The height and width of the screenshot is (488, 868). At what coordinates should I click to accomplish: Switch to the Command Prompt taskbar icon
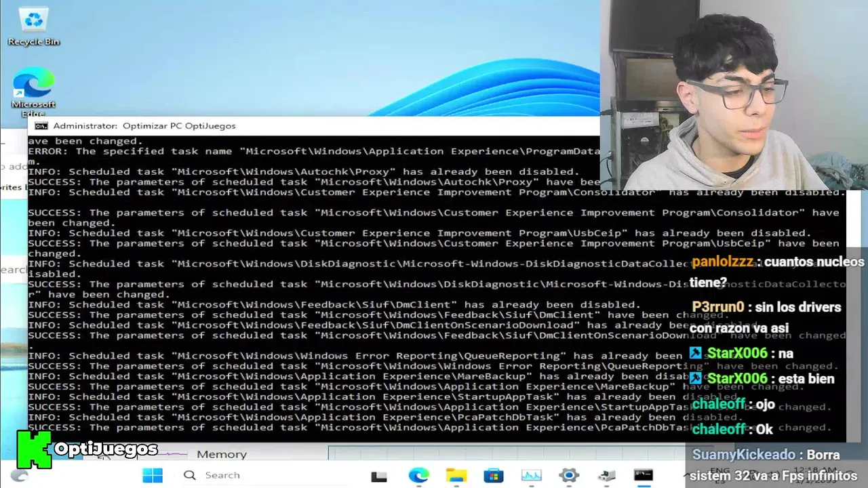(644, 476)
